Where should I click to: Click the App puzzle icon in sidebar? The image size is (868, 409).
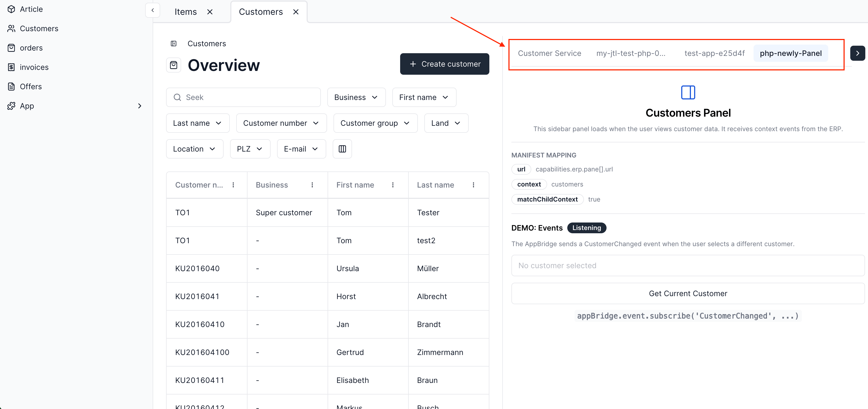click(x=12, y=106)
